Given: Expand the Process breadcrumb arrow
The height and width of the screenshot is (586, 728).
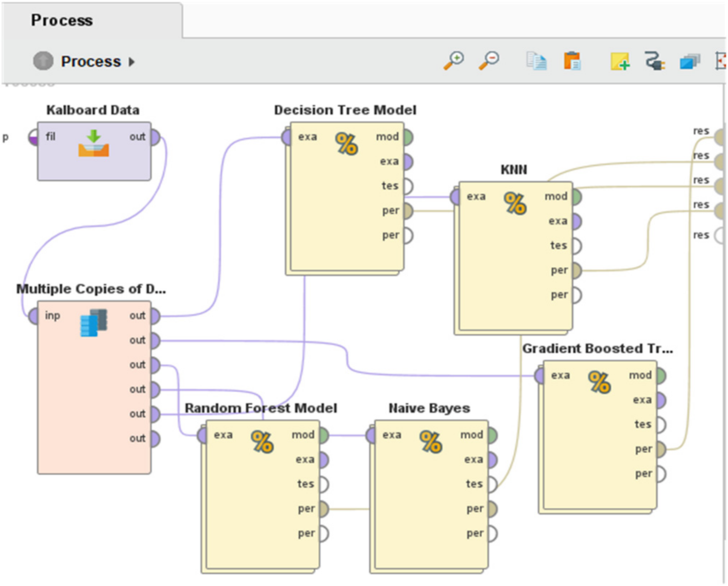Looking at the screenshot, I should click(x=132, y=62).
